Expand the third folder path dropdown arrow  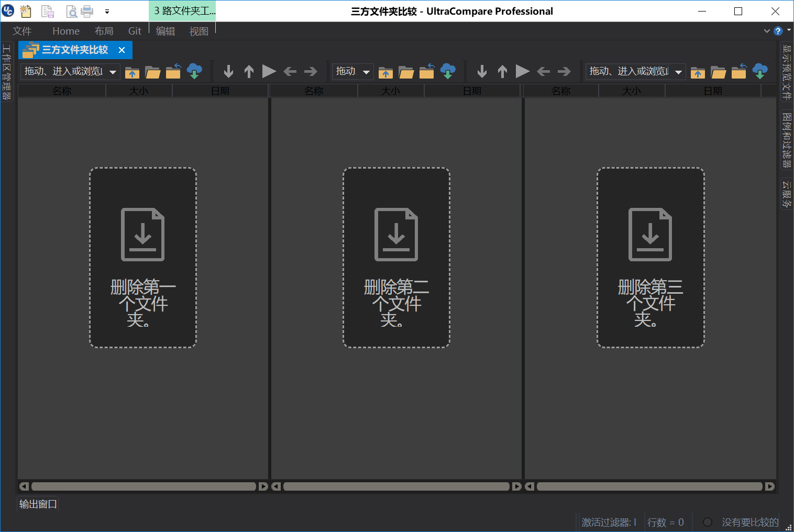(678, 72)
